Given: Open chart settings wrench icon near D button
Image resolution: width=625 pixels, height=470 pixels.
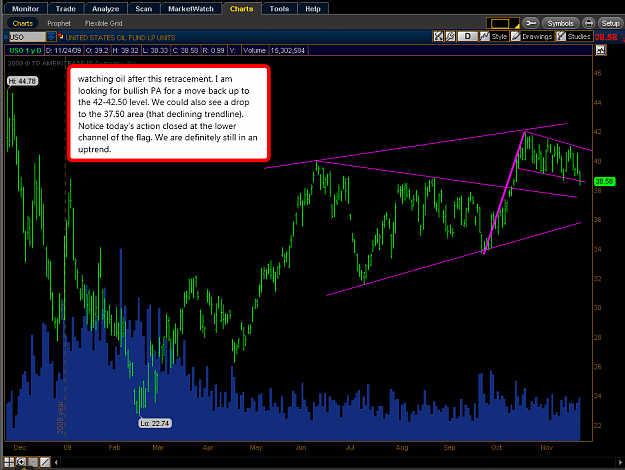Looking at the screenshot, I should pos(450,37).
